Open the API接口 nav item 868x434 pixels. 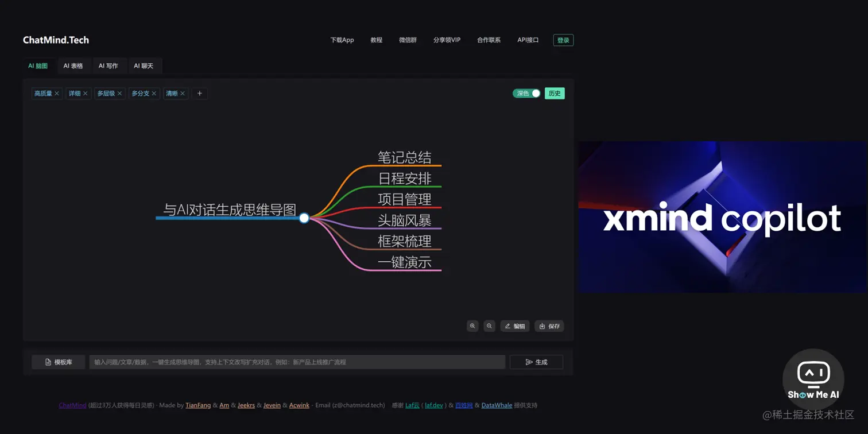point(528,40)
